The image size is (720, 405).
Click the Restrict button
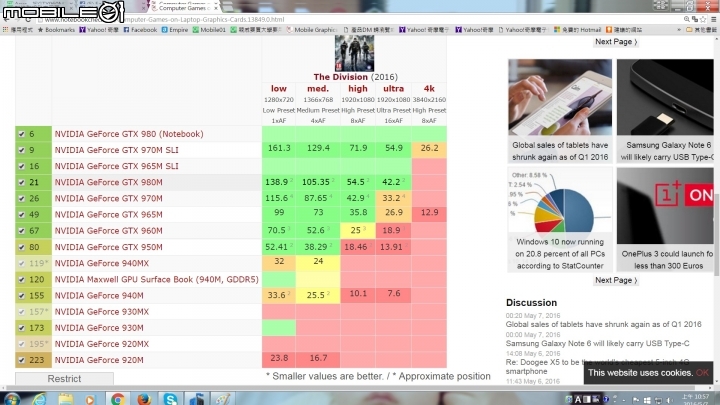(x=64, y=379)
